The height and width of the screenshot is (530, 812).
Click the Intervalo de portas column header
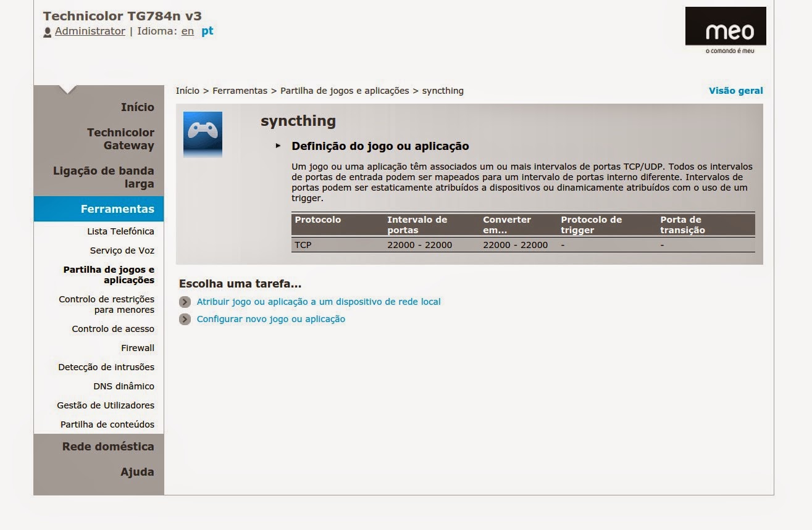click(x=417, y=225)
